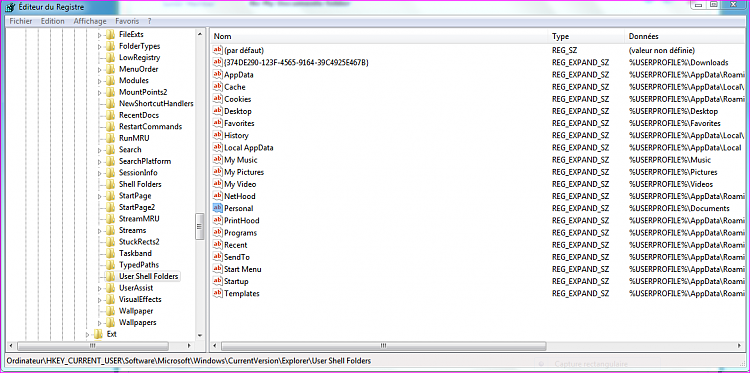The height and width of the screenshot is (373, 750).
Task: Select the {374DE290-123F-4565-9164-39C4925E467B} value
Action: (x=296, y=63)
